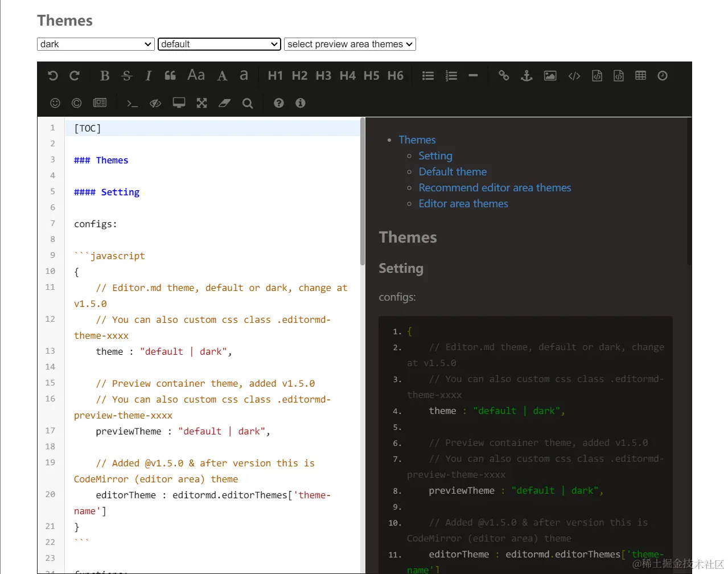This screenshot has height=574, width=728.
Task: Insert a reference anchor link
Action: 527,76
